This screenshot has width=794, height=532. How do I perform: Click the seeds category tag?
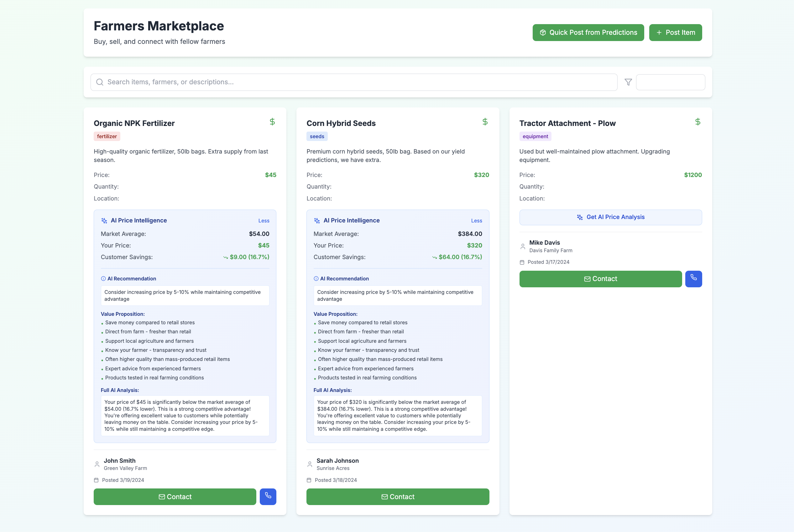pos(316,136)
